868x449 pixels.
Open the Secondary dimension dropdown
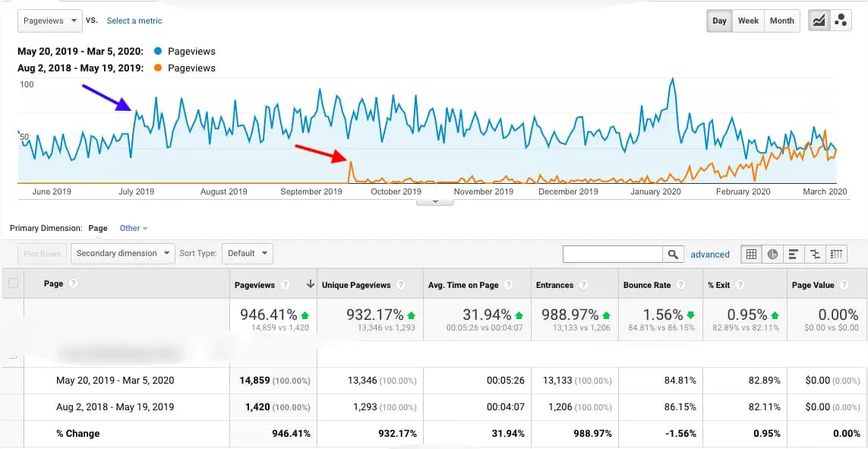pyautogui.click(x=123, y=254)
